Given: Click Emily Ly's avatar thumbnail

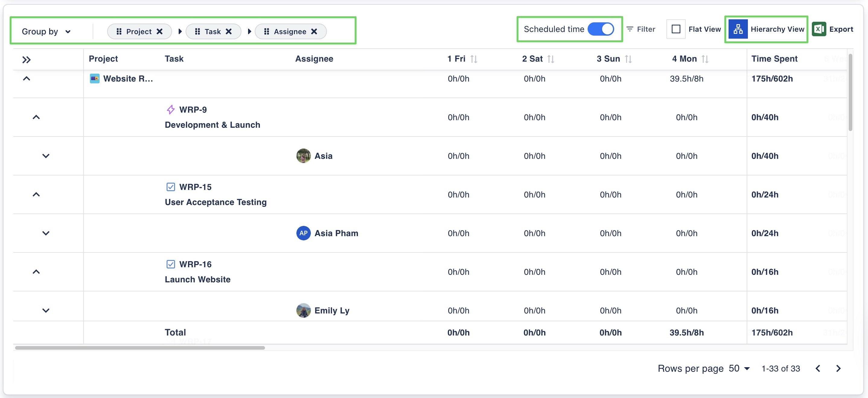Looking at the screenshot, I should pyautogui.click(x=303, y=310).
